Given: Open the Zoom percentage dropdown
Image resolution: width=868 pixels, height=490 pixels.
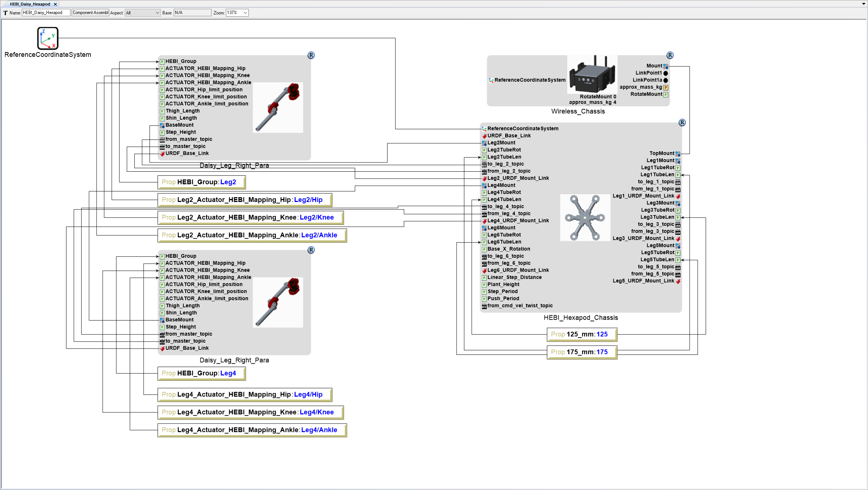Looking at the screenshot, I should (x=237, y=12).
